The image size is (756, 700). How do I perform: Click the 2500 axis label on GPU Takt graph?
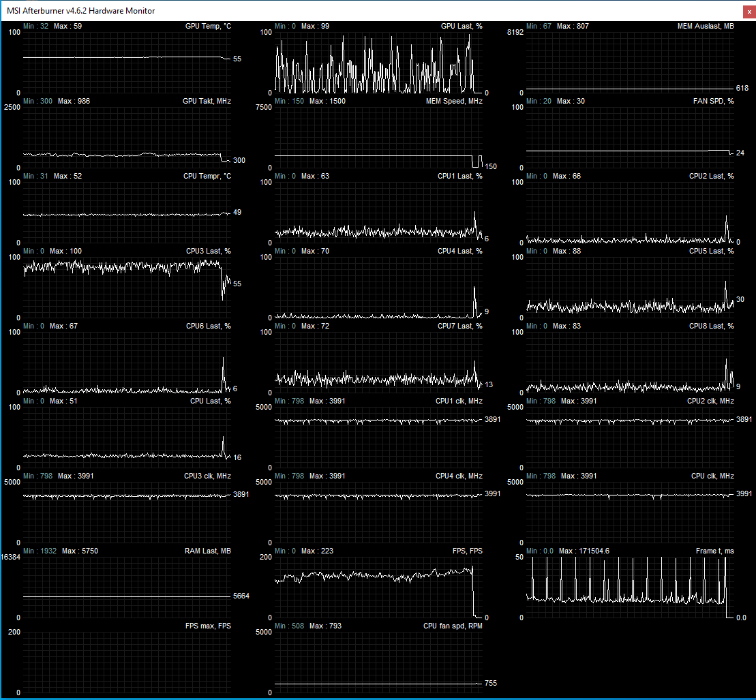tap(12, 107)
